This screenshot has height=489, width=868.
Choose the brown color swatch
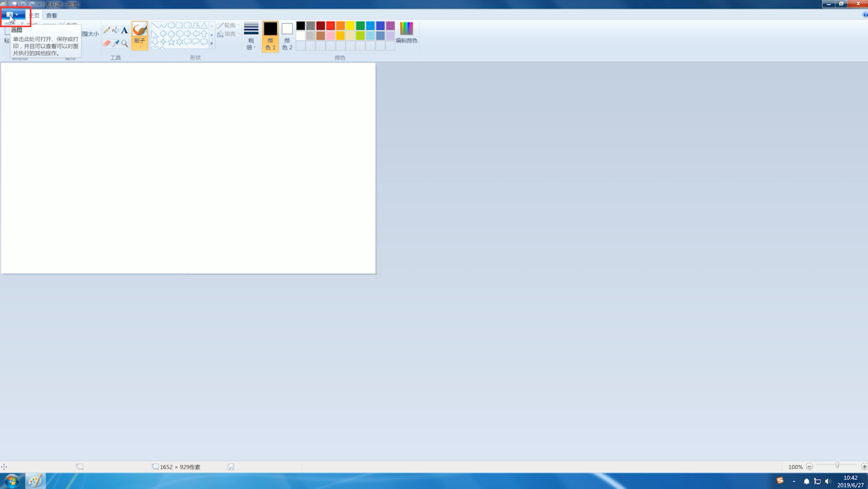[321, 36]
